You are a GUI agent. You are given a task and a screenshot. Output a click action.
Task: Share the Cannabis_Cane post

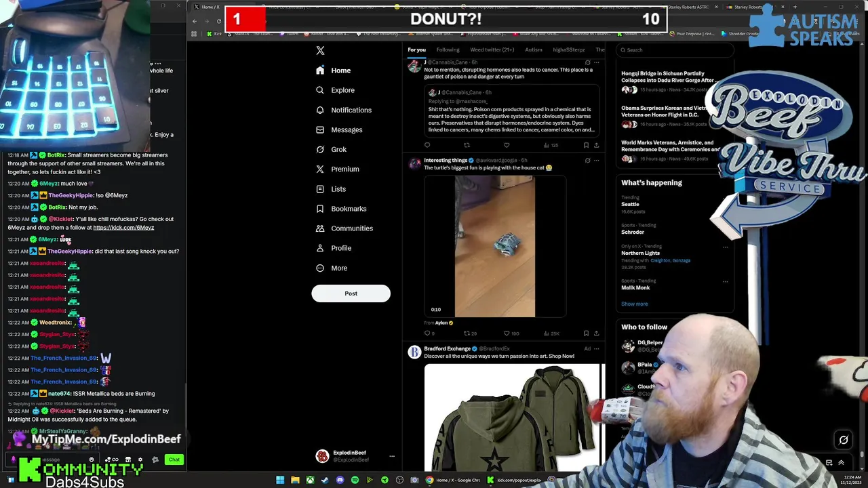pos(597,145)
